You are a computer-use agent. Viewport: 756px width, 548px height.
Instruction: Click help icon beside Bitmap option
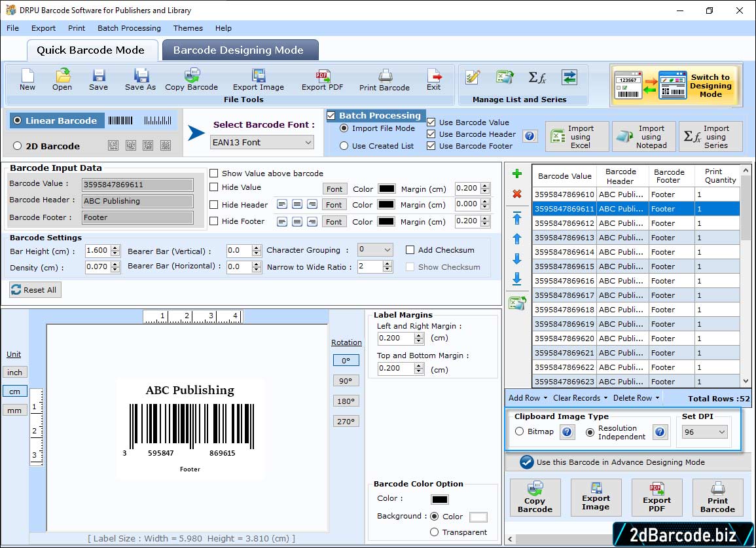click(567, 431)
